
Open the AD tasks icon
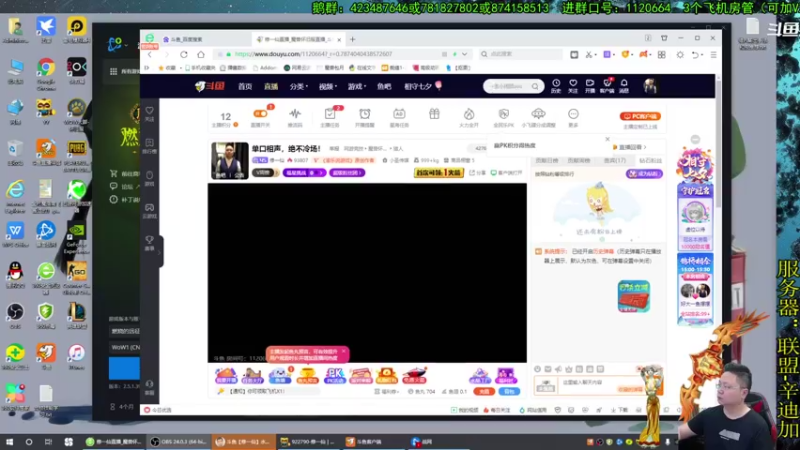(399, 114)
